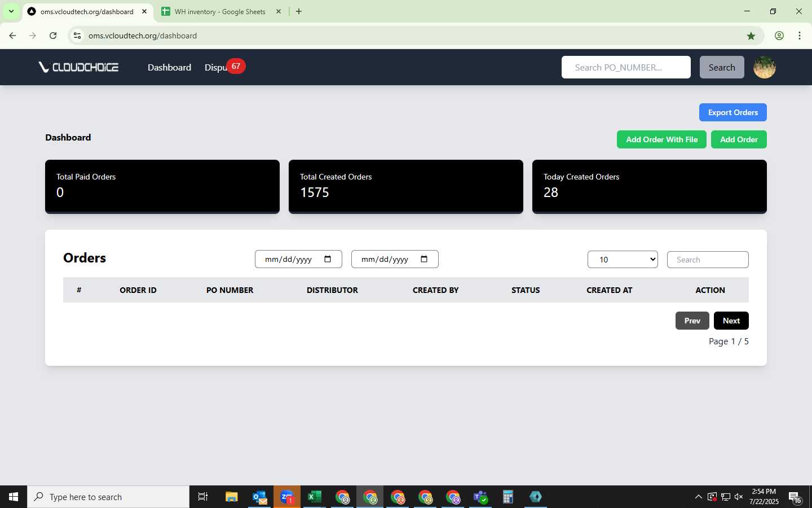Image resolution: width=812 pixels, height=508 pixels.
Task: Go back to the previous page
Action: (12, 36)
